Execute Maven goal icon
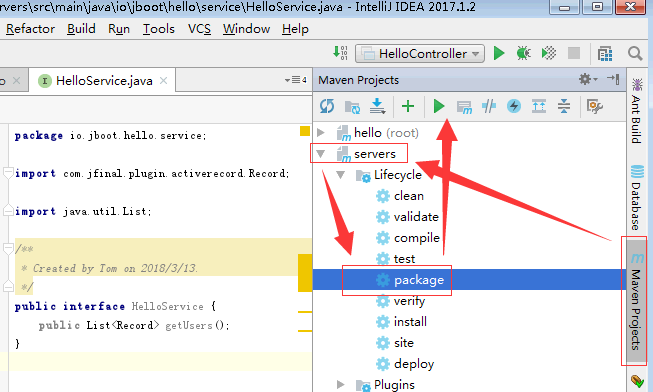The height and width of the screenshot is (392, 653). [x=464, y=107]
